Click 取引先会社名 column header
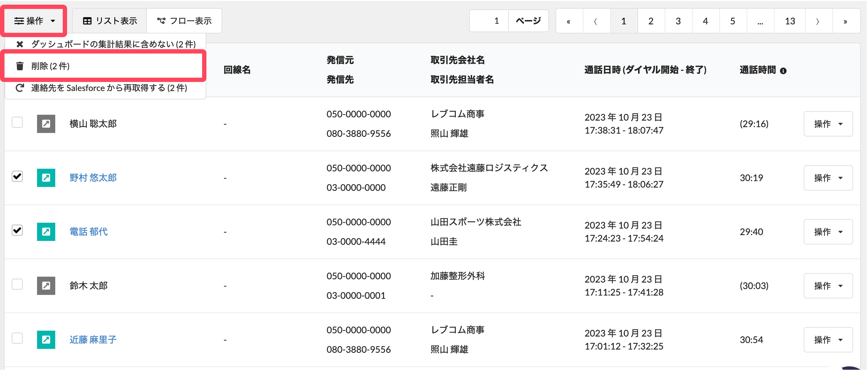868x370 pixels. click(458, 60)
